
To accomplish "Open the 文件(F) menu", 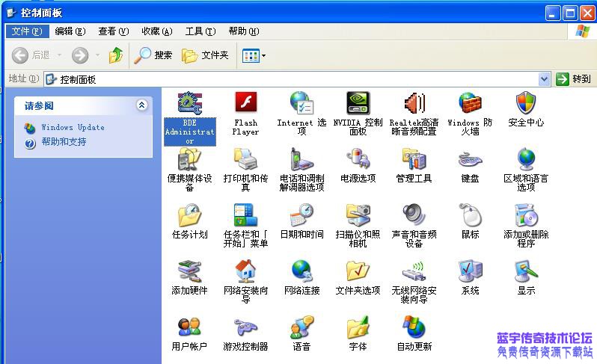I will 27,31.
